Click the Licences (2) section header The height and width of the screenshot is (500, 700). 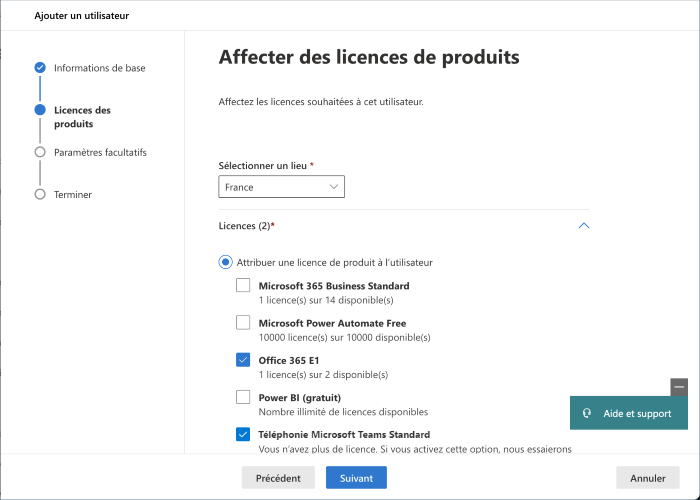pos(404,226)
